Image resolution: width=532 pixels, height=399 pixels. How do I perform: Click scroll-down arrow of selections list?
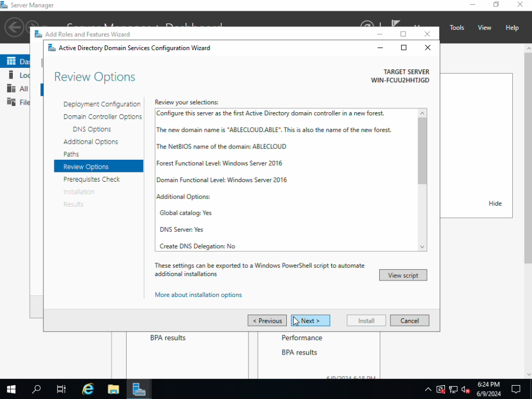tap(422, 247)
